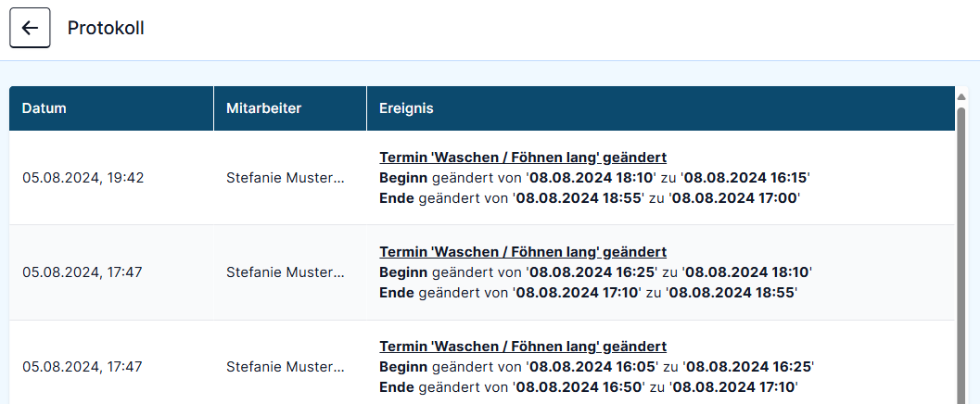The height and width of the screenshot is (404, 980).
Task: Click Beginn text with '08.08.2024 18:10' target
Action: click(x=595, y=272)
